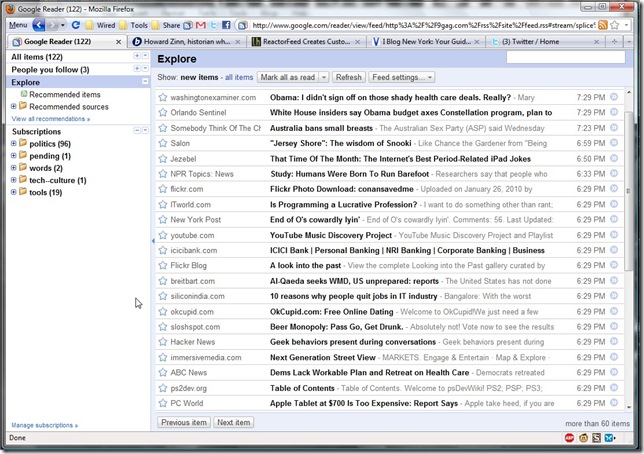This screenshot has width=644, height=454.
Task: Expand the words folder
Action: 14,168
